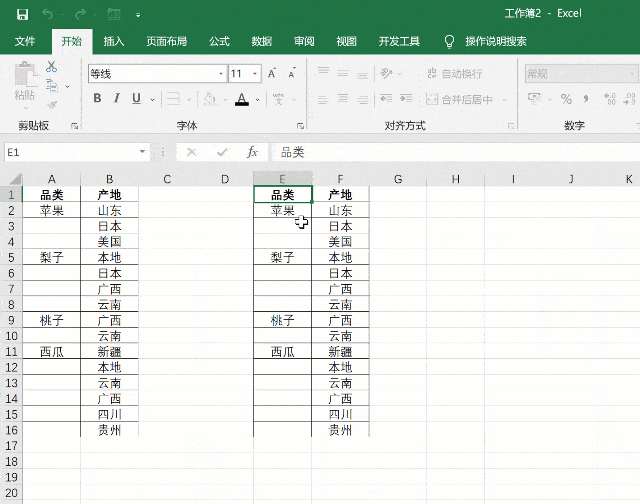This screenshot has height=504, width=640.
Task: Click the Center align icon
Action: 343,99
